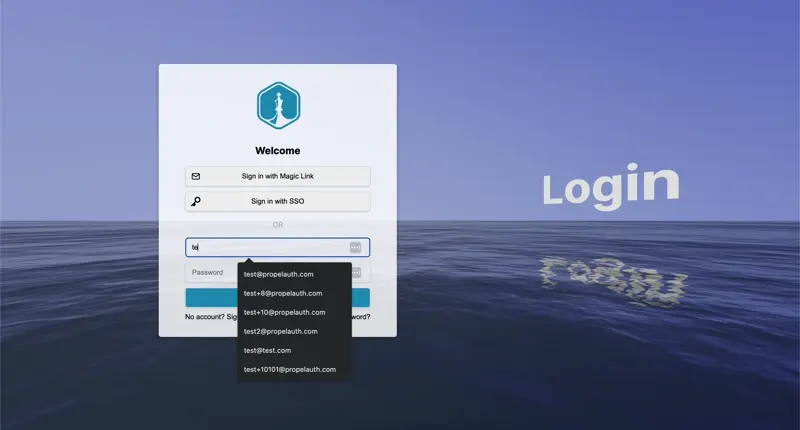
Task: Sign in with SSO
Action: pos(278,201)
